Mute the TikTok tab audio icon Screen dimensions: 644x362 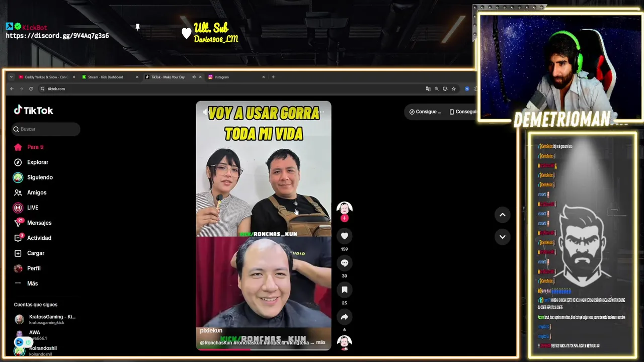click(194, 77)
